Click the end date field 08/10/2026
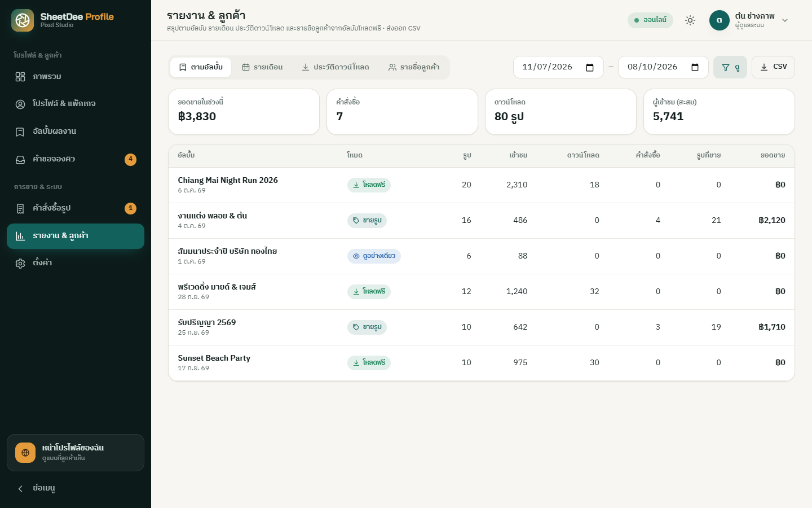Image resolution: width=812 pixels, height=508 pixels. point(663,67)
